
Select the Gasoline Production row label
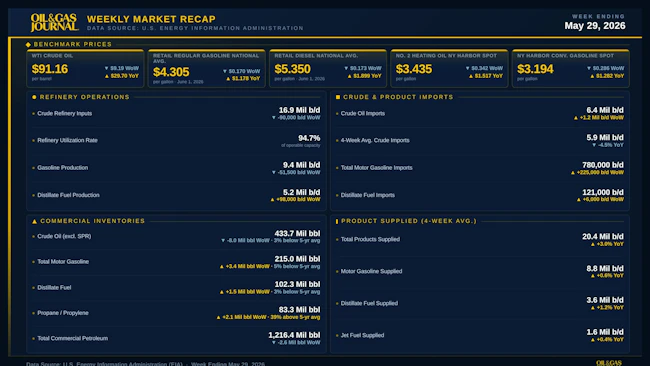point(63,167)
